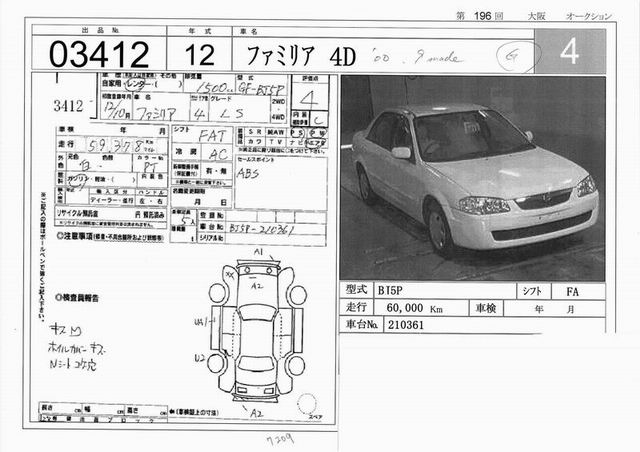Select the handwritten name ファミリア
This screenshot has width=640, height=452.
pyautogui.click(x=155, y=114)
